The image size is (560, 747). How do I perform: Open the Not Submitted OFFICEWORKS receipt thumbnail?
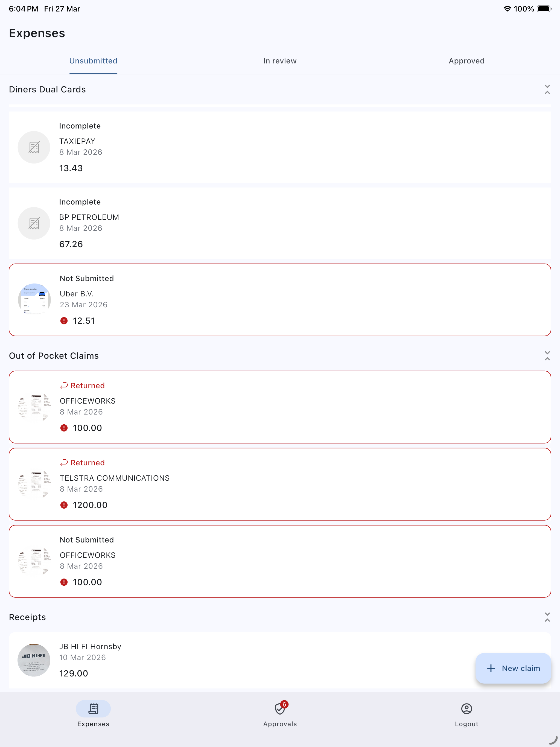point(34,561)
